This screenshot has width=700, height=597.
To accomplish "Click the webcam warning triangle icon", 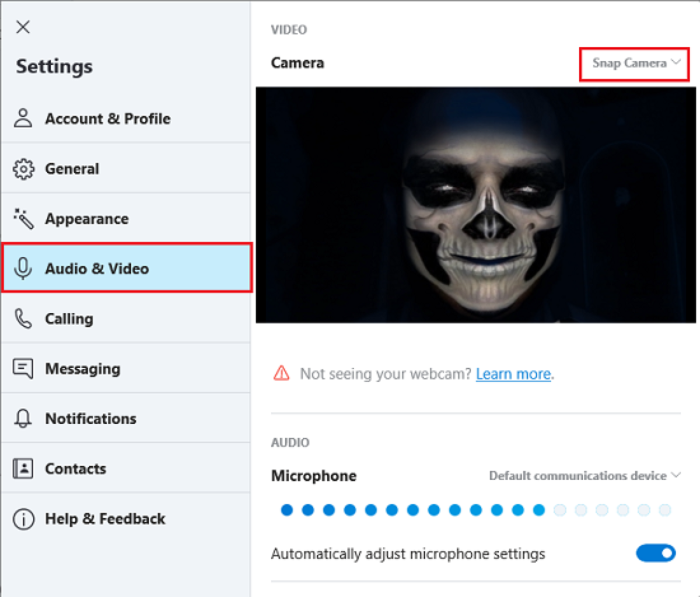I will [281, 373].
